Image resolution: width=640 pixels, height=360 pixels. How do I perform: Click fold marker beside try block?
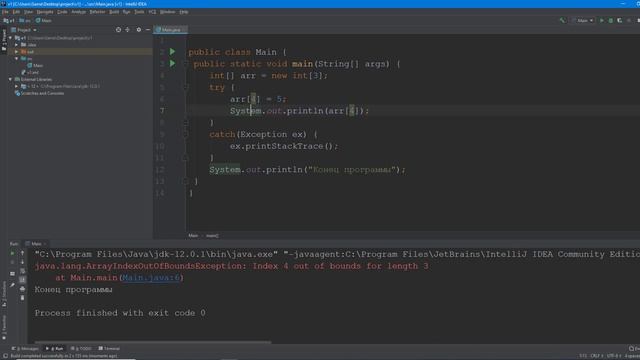click(186, 87)
